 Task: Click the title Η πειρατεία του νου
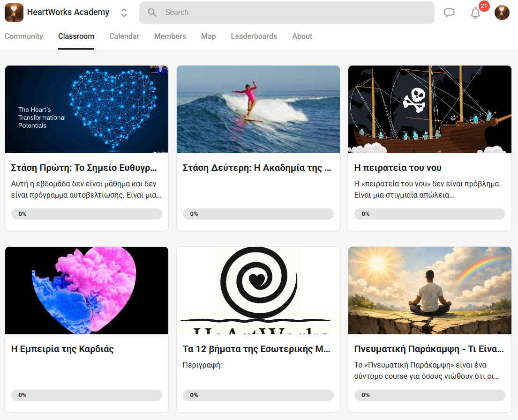point(398,168)
